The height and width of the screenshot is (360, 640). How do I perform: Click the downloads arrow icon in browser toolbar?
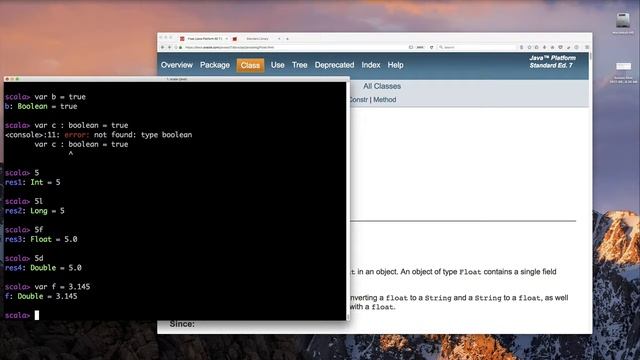pos(544,47)
